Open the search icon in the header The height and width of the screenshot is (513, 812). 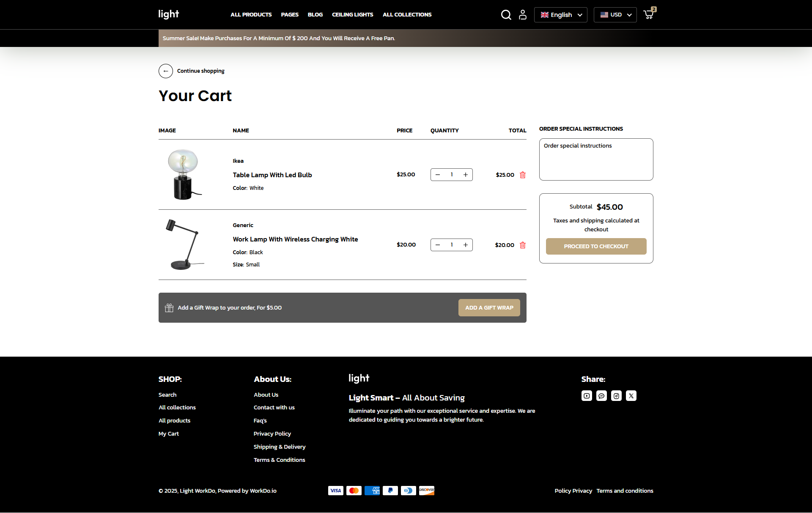(x=506, y=14)
